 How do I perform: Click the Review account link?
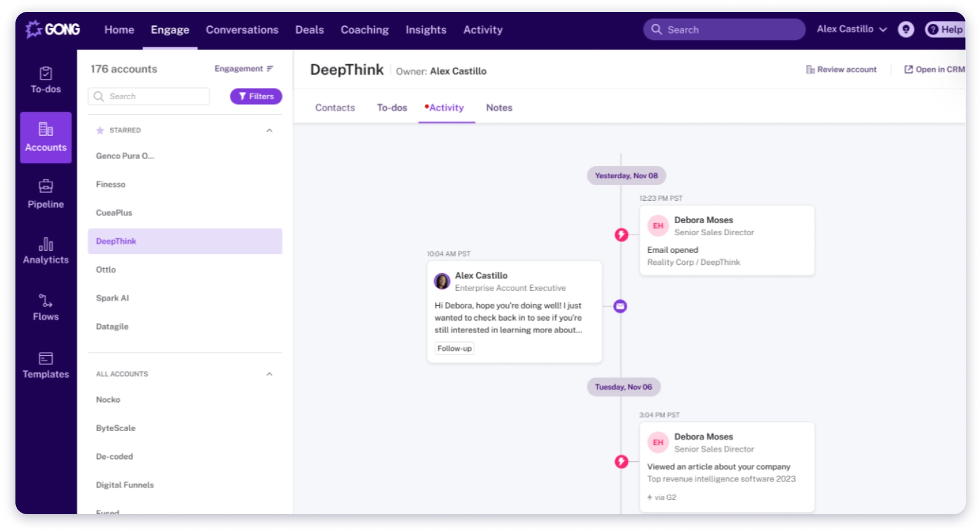point(842,69)
